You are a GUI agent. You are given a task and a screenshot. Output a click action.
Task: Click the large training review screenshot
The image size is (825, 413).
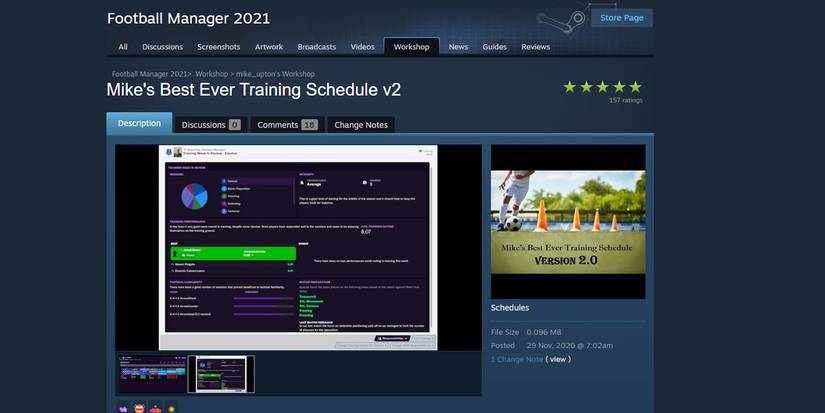pyautogui.click(x=298, y=247)
